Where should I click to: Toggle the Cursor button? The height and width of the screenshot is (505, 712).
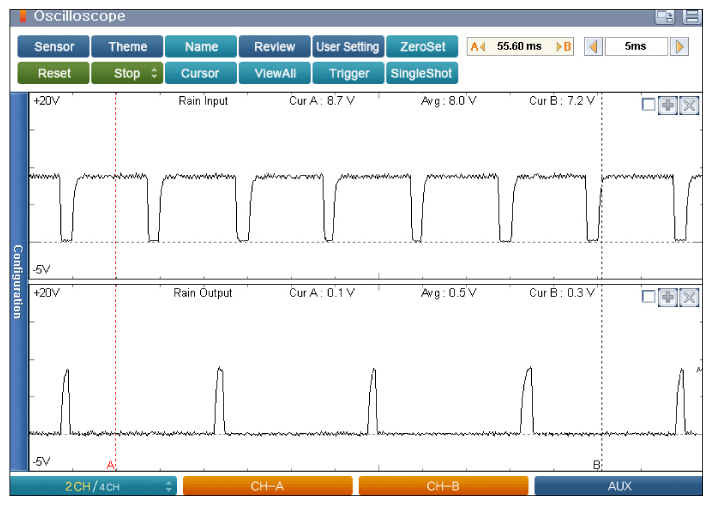coord(201,73)
